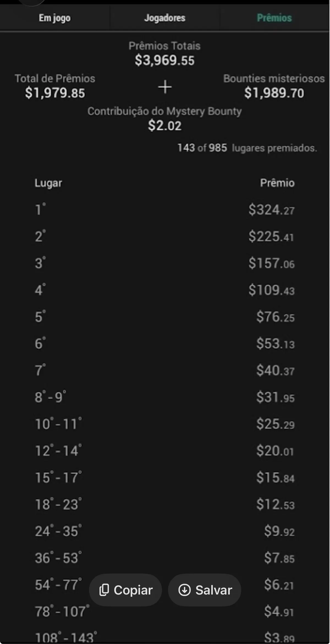
Task: Open the Em jogo tab
Action: coord(55,18)
